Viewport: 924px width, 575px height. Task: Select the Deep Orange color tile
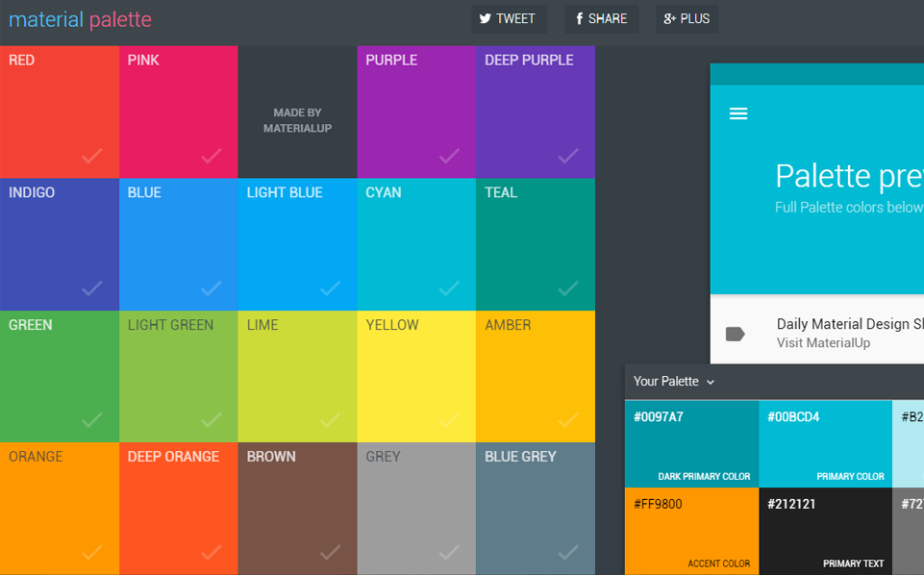click(x=178, y=508)
